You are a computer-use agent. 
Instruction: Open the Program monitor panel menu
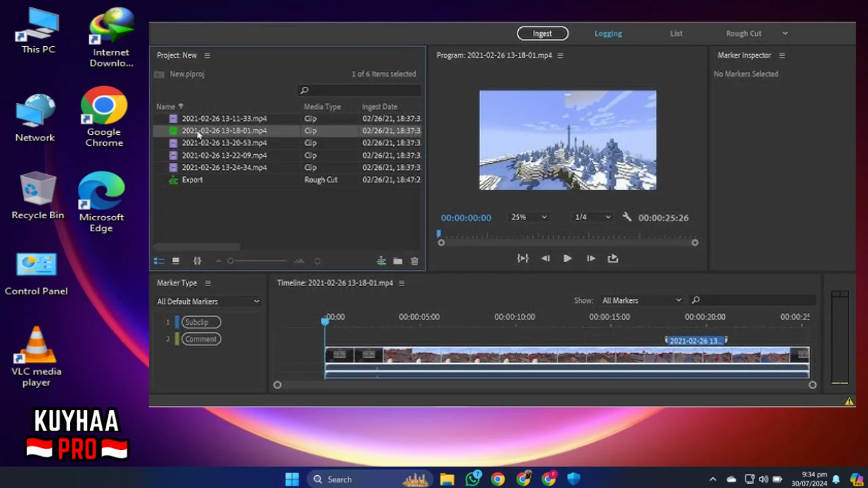(x=560, y=56)
